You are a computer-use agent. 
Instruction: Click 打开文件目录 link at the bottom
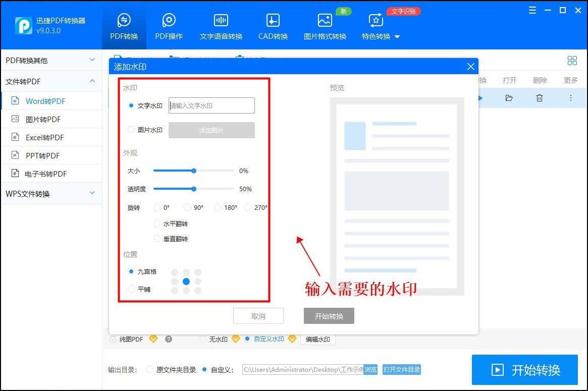tap(401, 369)
